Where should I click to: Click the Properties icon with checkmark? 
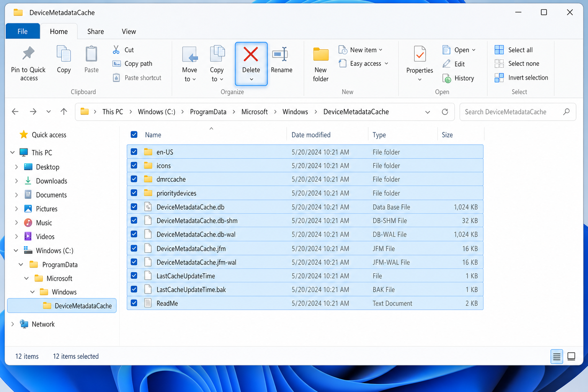pos(420,54)
